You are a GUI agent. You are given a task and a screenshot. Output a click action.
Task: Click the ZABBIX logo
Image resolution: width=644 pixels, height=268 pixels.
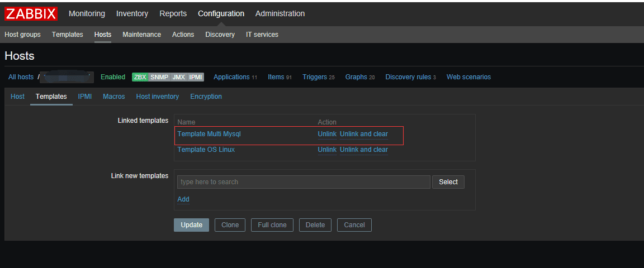[x=31, y=13]
